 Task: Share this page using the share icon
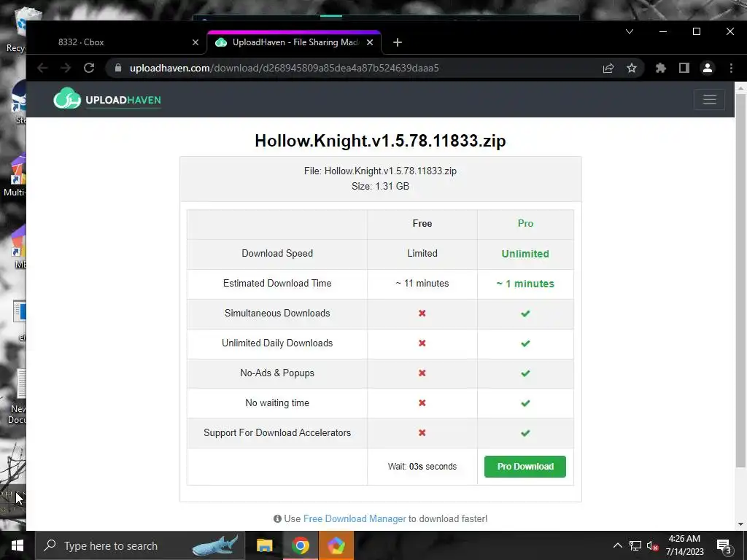pos(608,68)
